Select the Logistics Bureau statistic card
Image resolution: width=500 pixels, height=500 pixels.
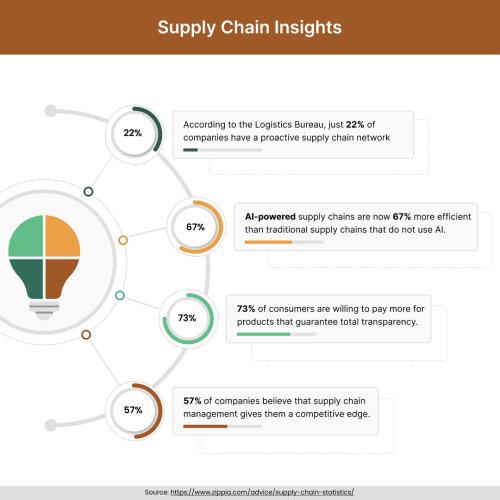point(293,135)
